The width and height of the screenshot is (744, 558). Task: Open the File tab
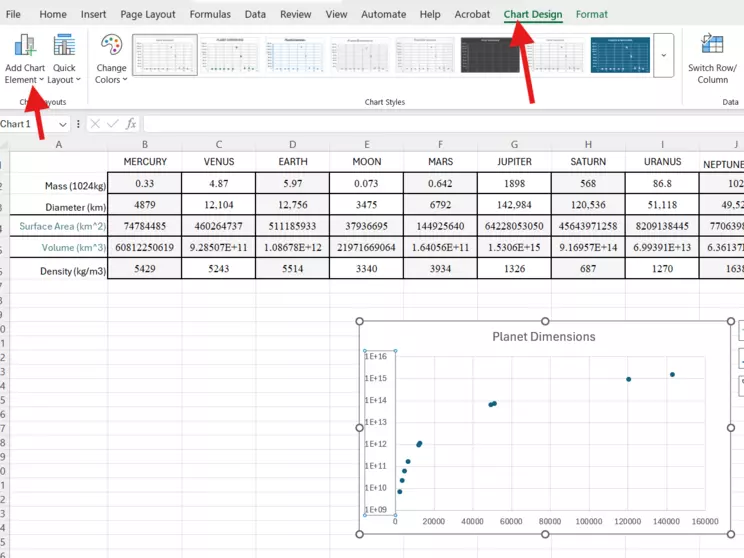pos(13,14)
